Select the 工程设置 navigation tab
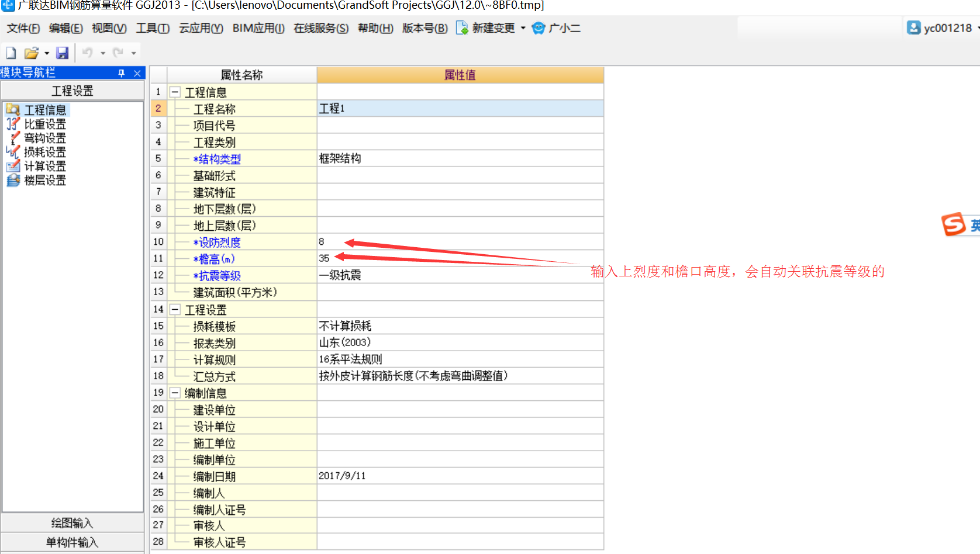The width and height of the screenshot is (980, 554). pos(73,91)
